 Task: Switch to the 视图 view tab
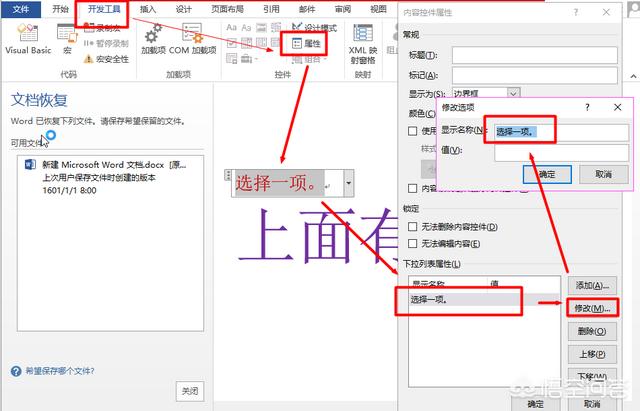378,9
